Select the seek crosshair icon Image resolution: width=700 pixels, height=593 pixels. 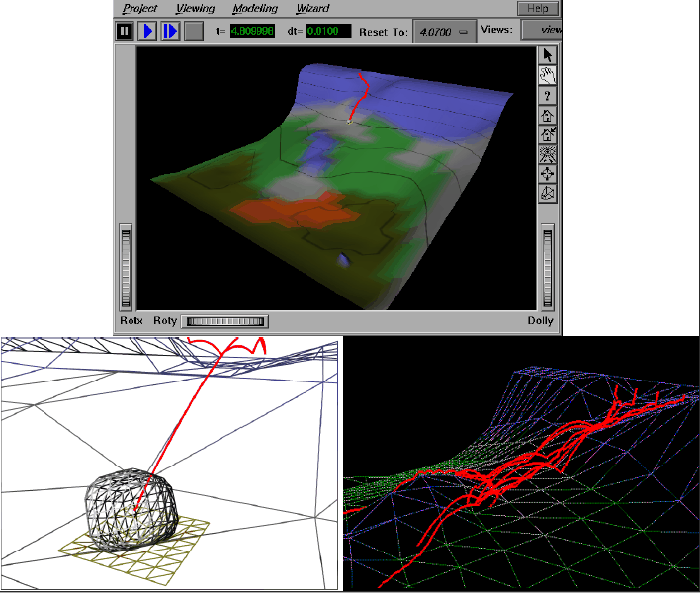548,174
